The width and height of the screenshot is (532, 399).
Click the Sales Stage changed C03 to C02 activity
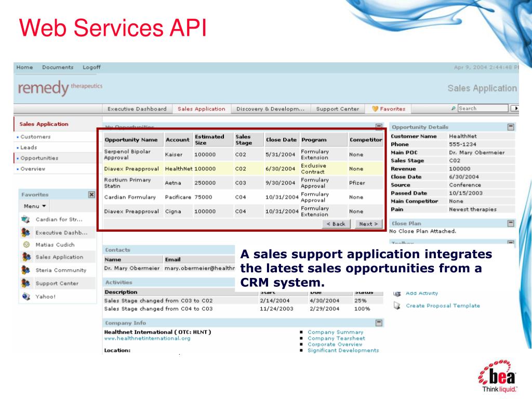point(158,301)
